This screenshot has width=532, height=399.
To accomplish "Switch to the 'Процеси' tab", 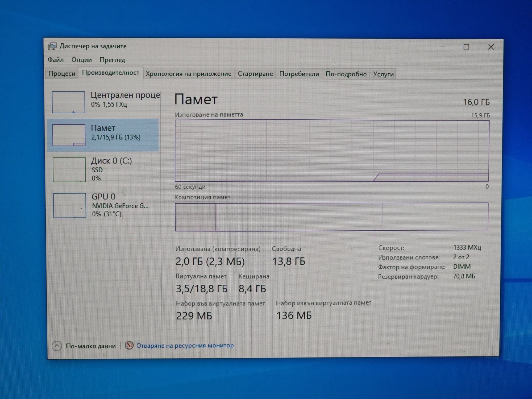I will point(62,74).
